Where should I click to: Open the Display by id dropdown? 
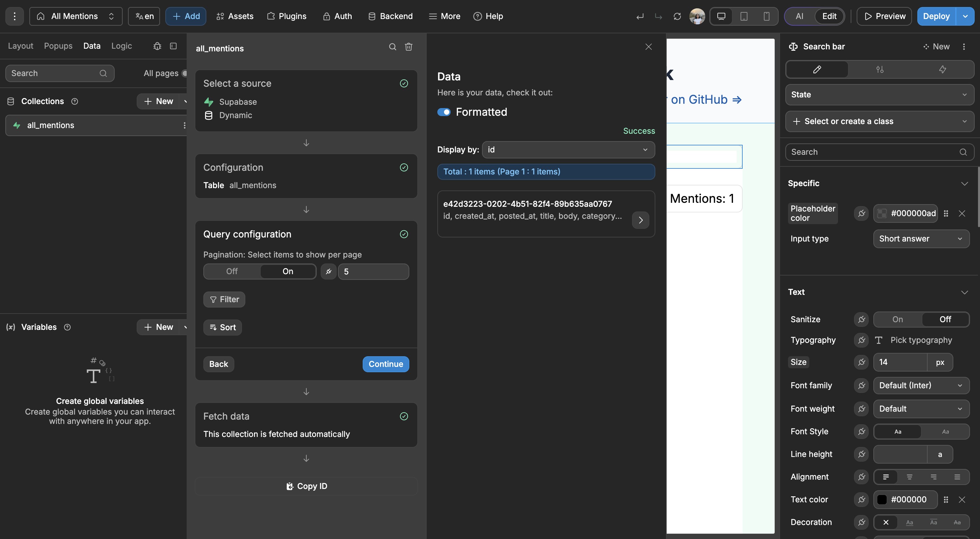point(568,150)
